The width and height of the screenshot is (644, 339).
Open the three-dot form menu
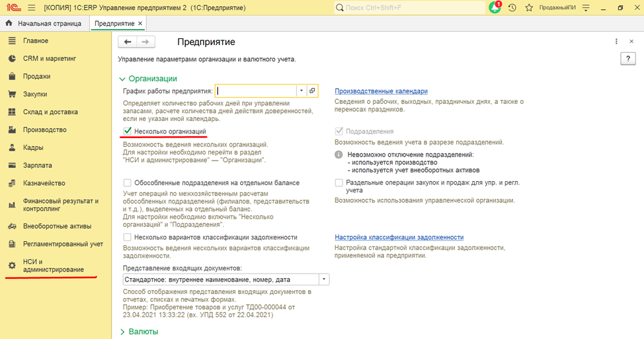(x=616, y=42)
